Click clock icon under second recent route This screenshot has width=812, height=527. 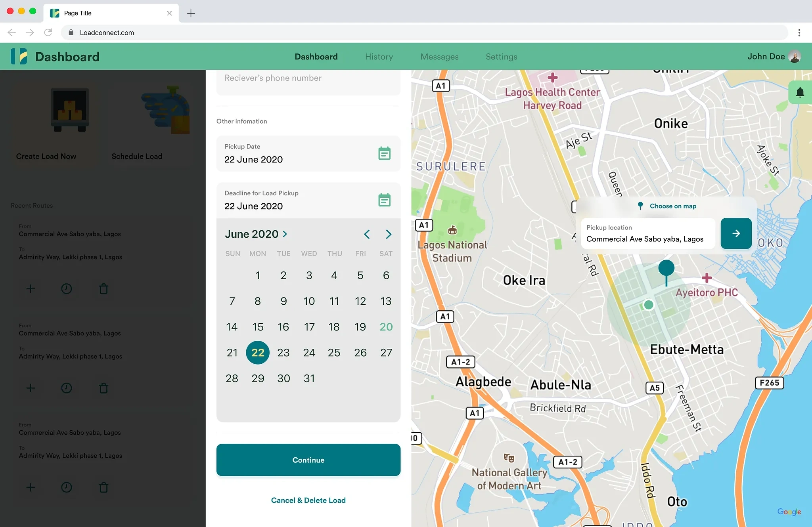coord(67,388)
